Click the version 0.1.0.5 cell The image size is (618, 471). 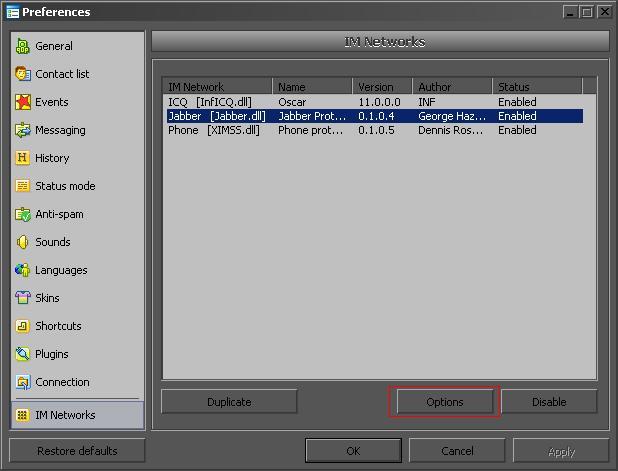376,130
